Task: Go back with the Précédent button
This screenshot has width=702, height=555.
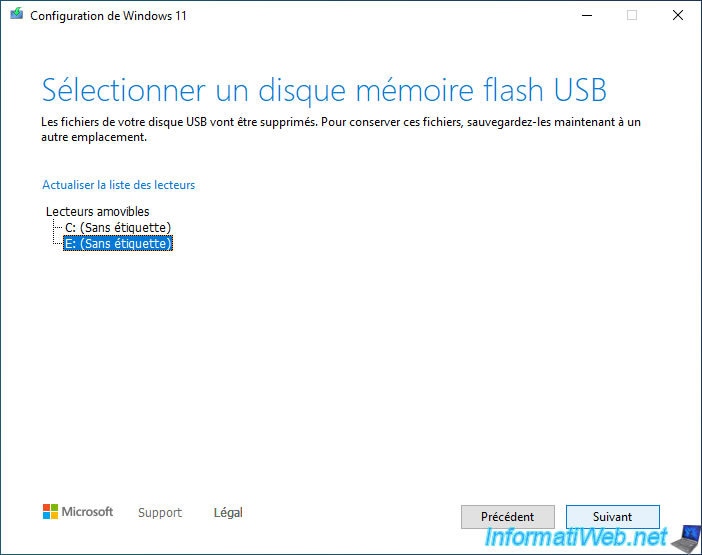Action: (507, 517)
